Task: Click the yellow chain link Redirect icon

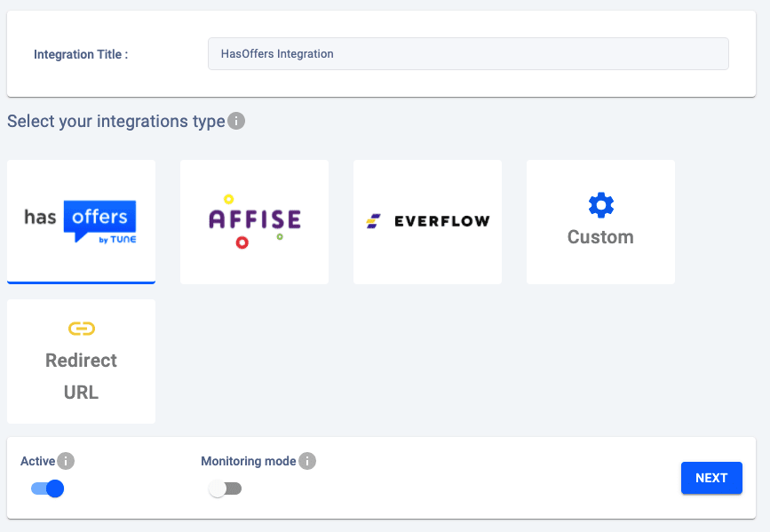Action: [x=81, y=329]
